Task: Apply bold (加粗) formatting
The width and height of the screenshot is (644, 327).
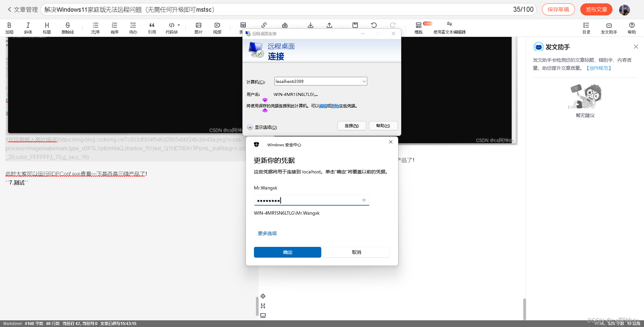Action: tap(9, 28)
